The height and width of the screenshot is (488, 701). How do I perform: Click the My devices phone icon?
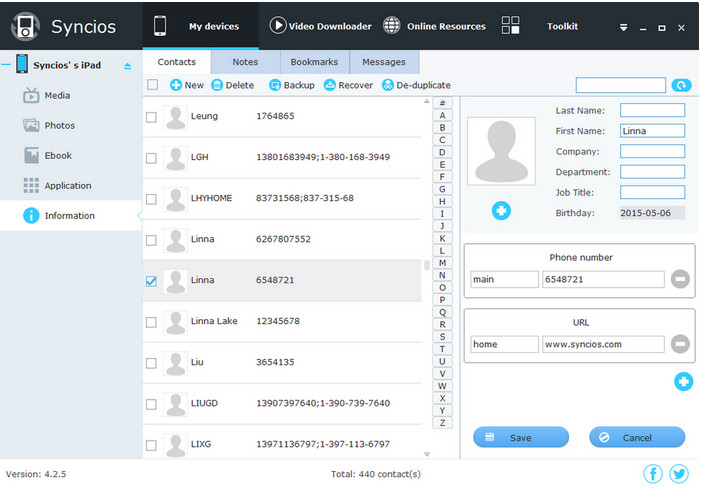[x=160, y=26]
